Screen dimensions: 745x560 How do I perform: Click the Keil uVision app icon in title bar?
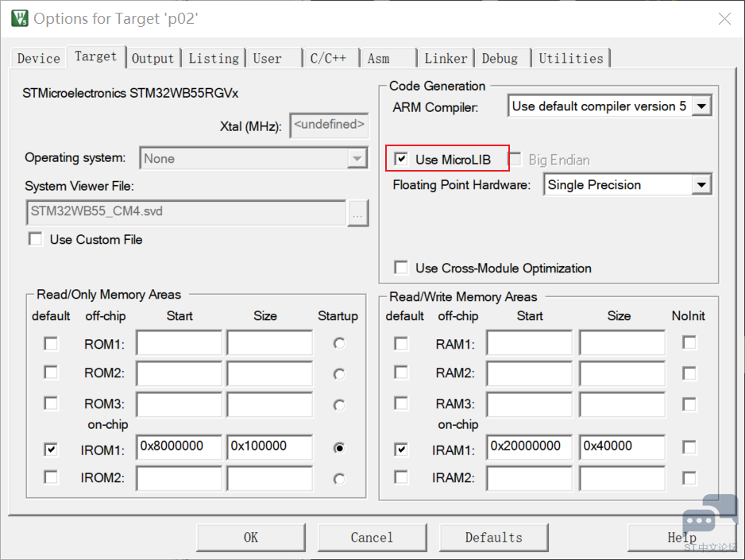click(x=20, y=18)
